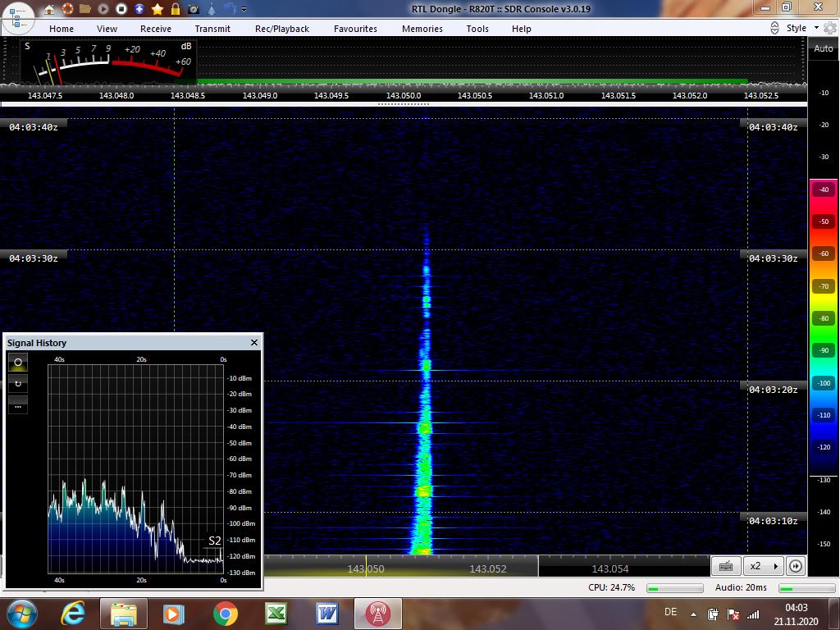Open Internet Explorer from the taskbar
840x630 pixels.
73,614
